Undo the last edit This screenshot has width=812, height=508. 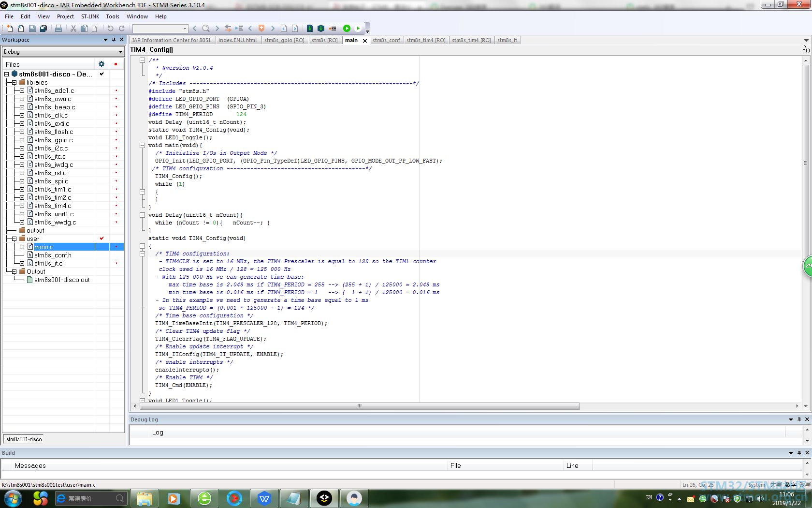click(x=111, y=29)
